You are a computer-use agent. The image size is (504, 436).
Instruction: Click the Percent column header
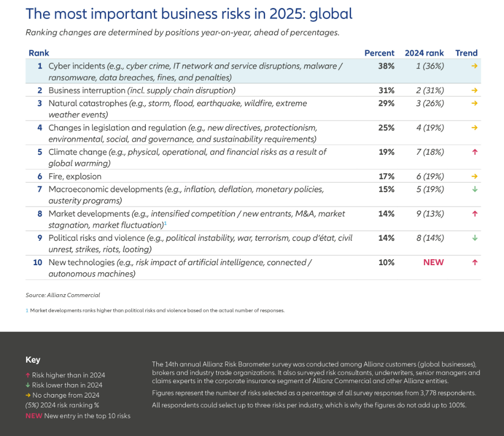pyautogui.click(x=379, y=53)
